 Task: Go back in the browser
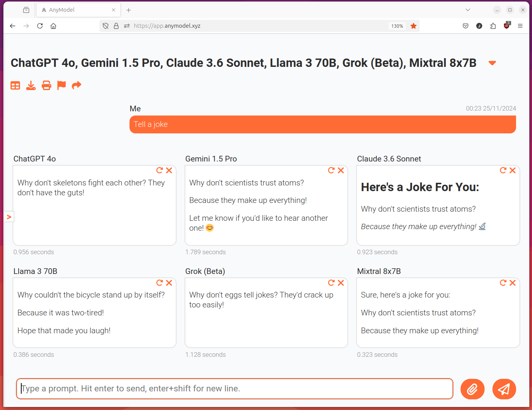coord(13,26)
